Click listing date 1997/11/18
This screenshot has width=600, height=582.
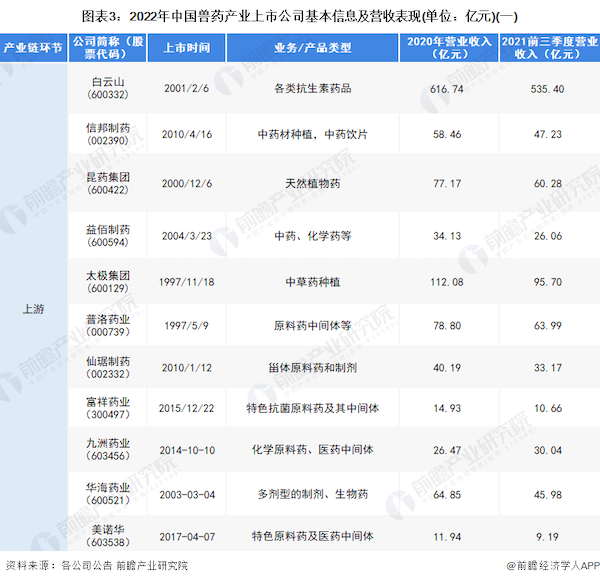[186, 282]
